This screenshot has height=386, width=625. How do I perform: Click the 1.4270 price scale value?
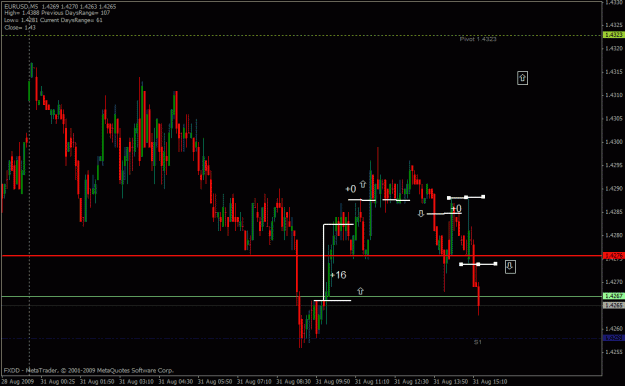(x=614, y=282)
